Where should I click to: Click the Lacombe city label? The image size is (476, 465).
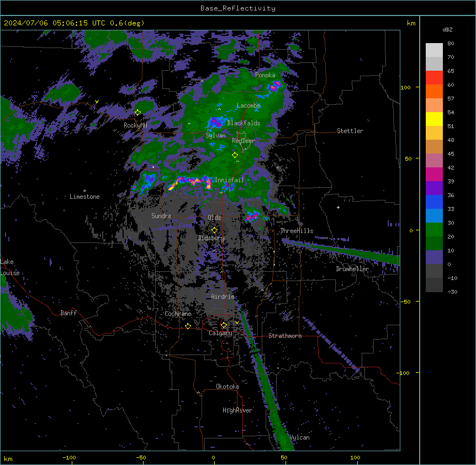pos(248,105)
